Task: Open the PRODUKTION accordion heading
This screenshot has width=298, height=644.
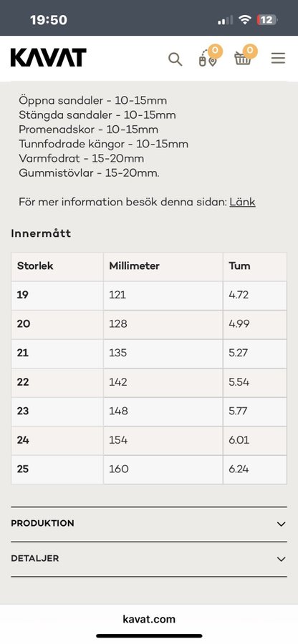Action: (x=43, y=524)
